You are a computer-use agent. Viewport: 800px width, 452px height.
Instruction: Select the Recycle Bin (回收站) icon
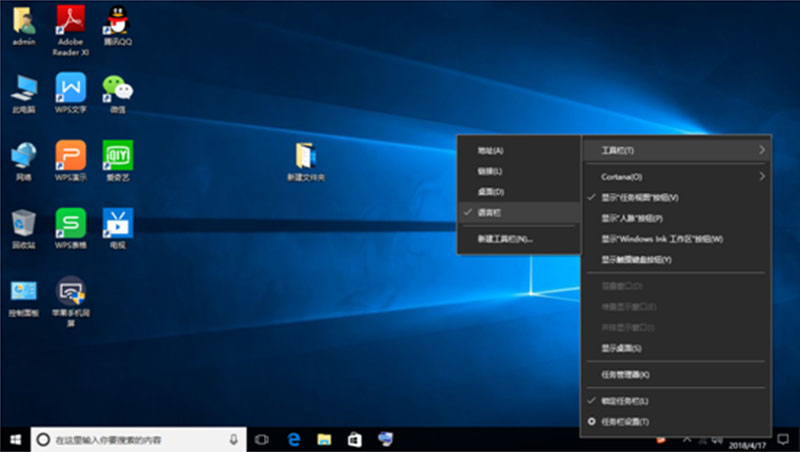tap(24, 223)
